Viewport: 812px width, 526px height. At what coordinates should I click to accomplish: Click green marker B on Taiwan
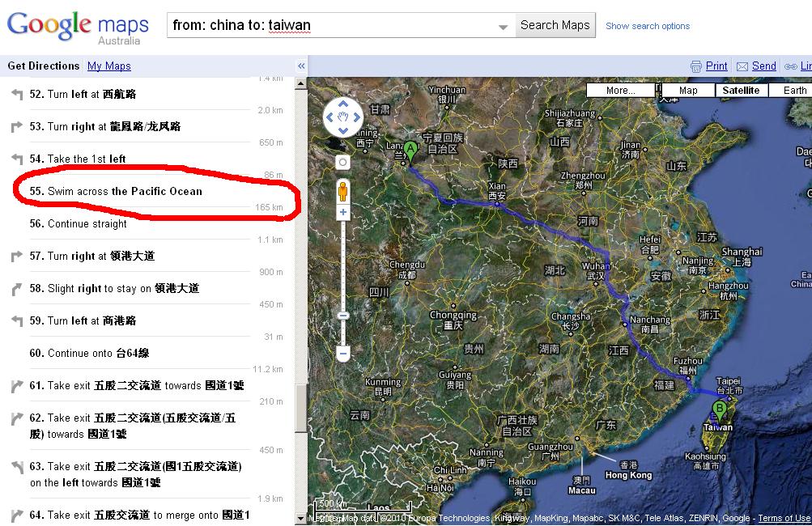pyautogui.click(x=719, y=411)
